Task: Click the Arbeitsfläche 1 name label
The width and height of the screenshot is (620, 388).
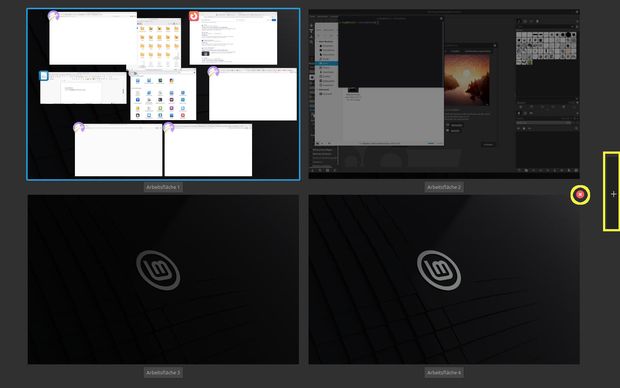Action: [x=163, y=187]
